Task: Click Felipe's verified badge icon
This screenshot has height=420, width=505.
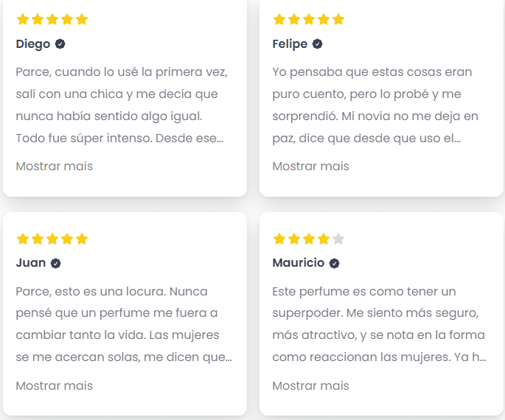Action: click(318, 44)
